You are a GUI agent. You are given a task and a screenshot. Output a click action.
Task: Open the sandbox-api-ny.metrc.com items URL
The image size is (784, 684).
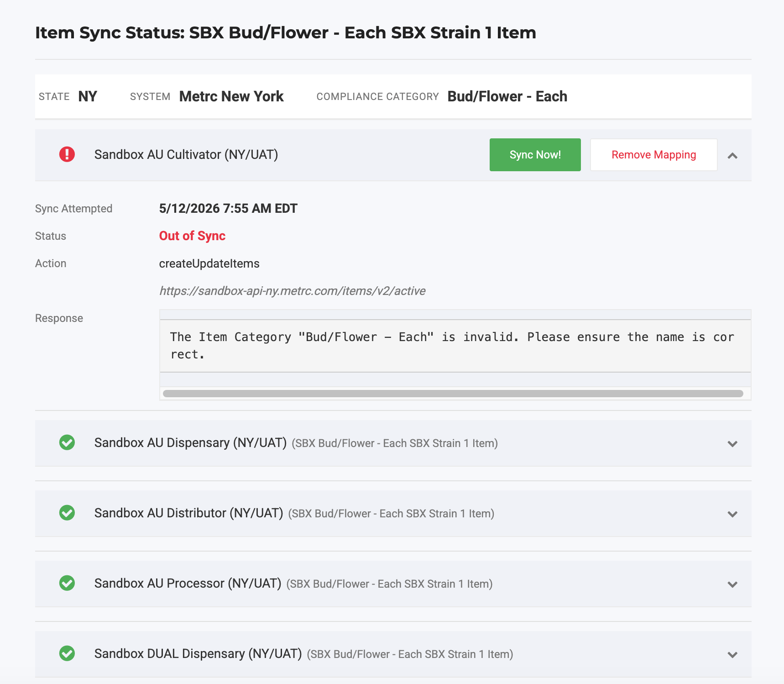click(x=292, y=291)
